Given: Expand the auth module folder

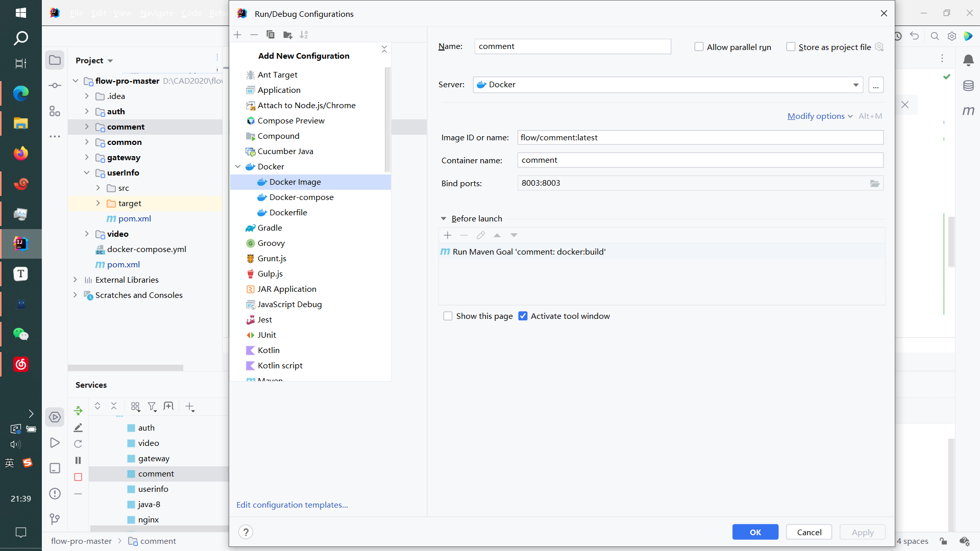Looking at the screenshot, I should point(87,111).
